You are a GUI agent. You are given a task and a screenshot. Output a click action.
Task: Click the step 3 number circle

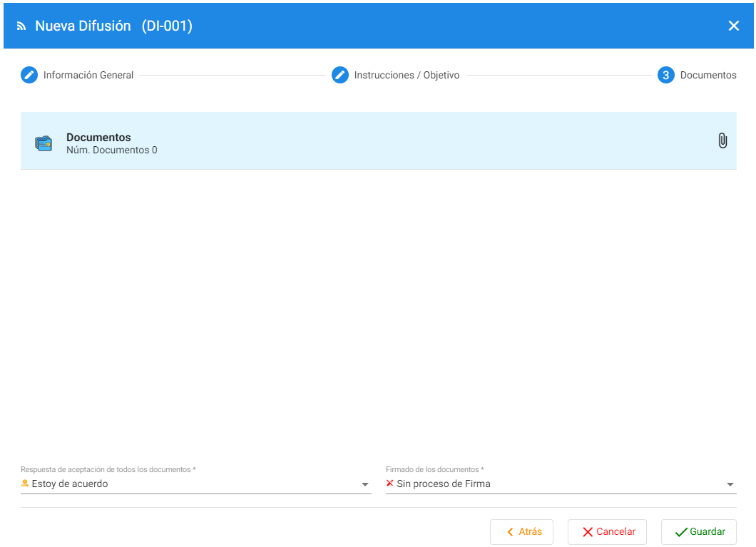[665, 75]
